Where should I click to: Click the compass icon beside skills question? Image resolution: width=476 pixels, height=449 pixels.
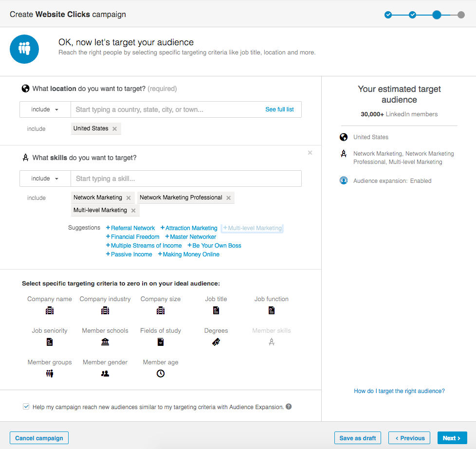pos(25,158)
